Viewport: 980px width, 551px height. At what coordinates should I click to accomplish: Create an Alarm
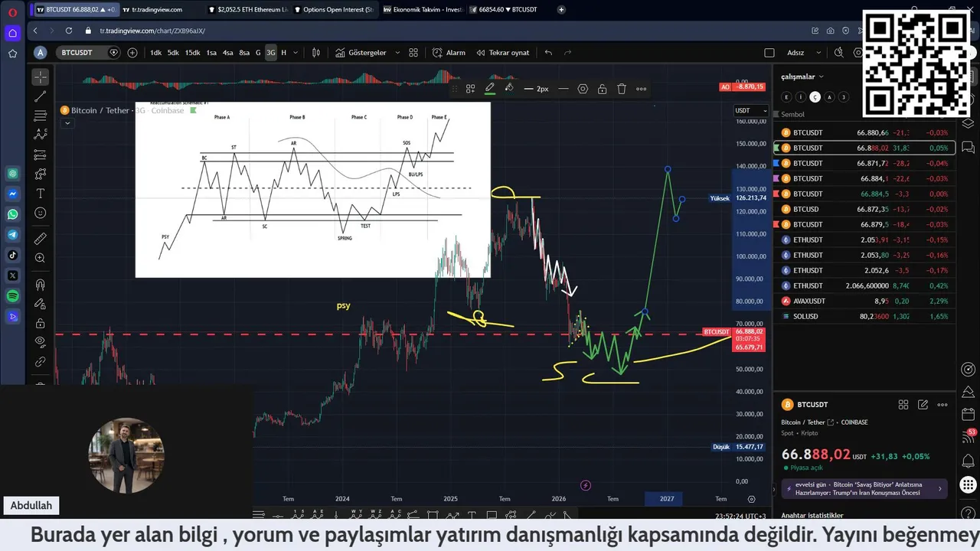(449, 53)
